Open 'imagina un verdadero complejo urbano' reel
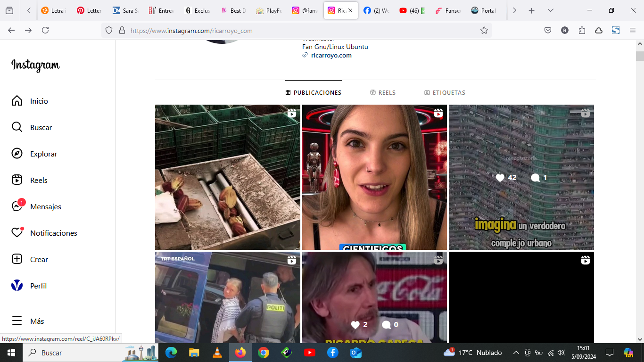 point(521,177)
